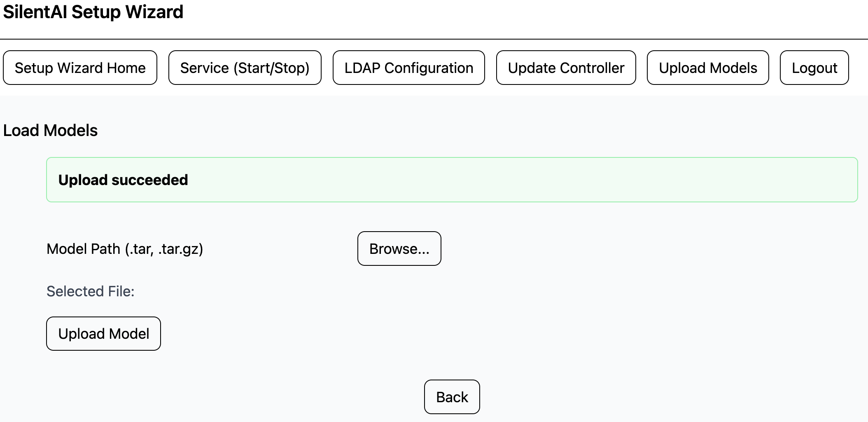Click the Upload Model button
This screenshot has height=422, width=868.
coord(103,333)
